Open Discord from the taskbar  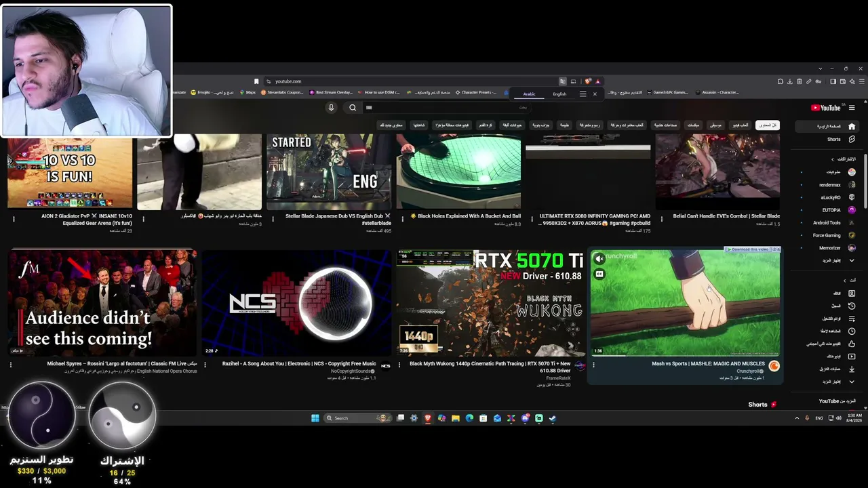(525, 418)
